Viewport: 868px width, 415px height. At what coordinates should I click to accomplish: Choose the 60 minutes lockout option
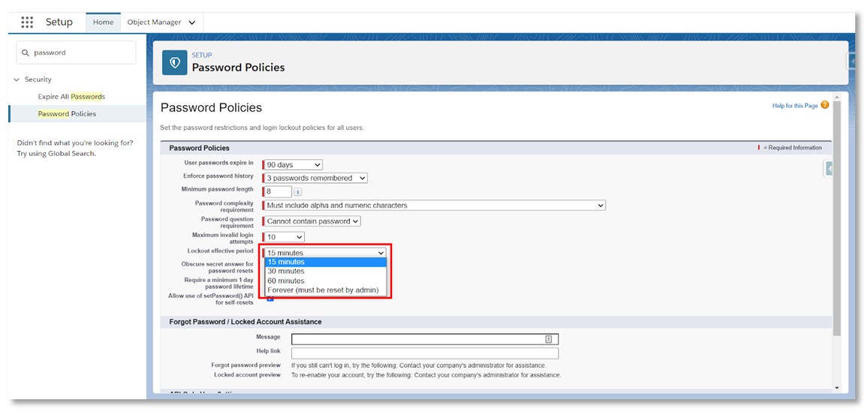coord(326,281)
